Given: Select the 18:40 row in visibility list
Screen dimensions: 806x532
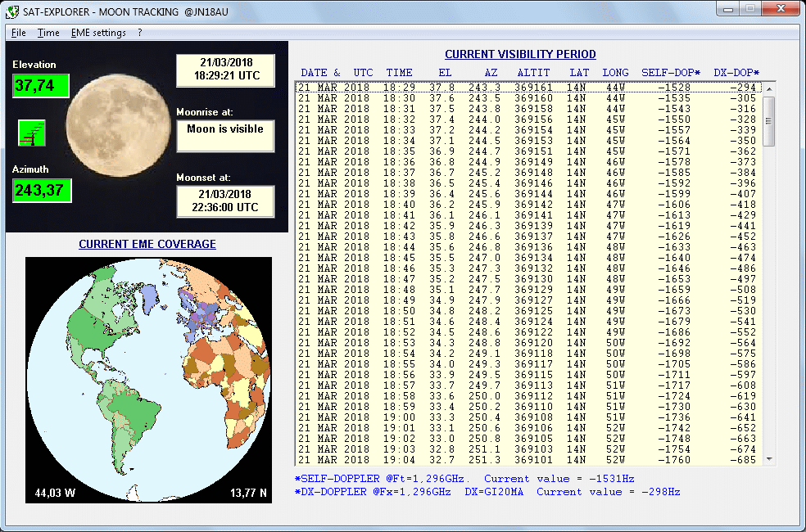Looking at the screenshot, I should [528, 205].
